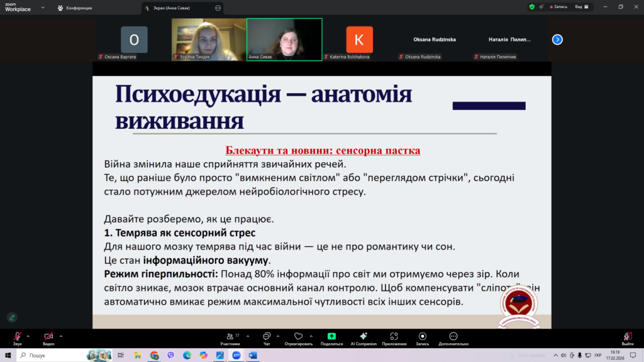Click the green annotation pencil icon
Screen dimensions: 644x362
(12, 317)
